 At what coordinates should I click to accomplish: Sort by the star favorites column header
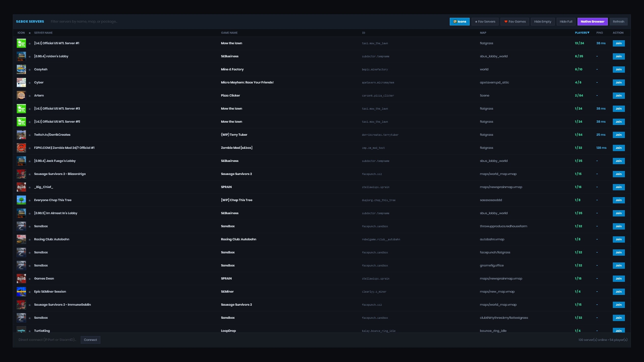coord(30,33)
